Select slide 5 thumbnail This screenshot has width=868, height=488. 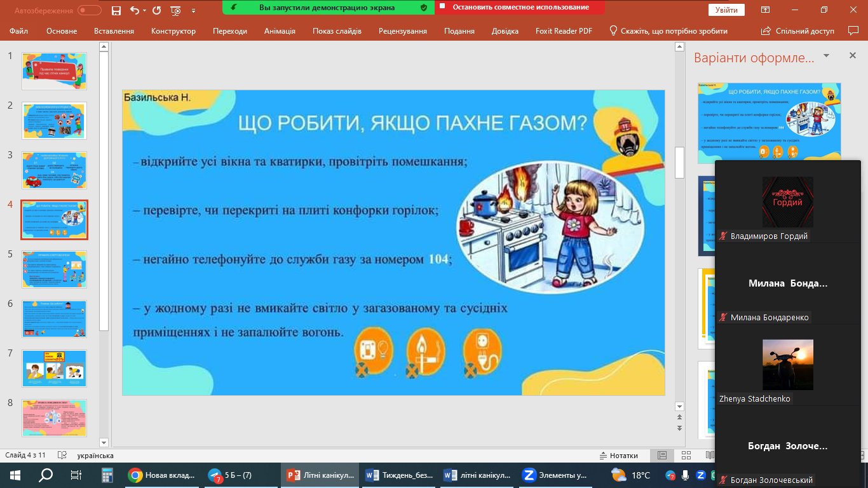(x=54, y=269)
